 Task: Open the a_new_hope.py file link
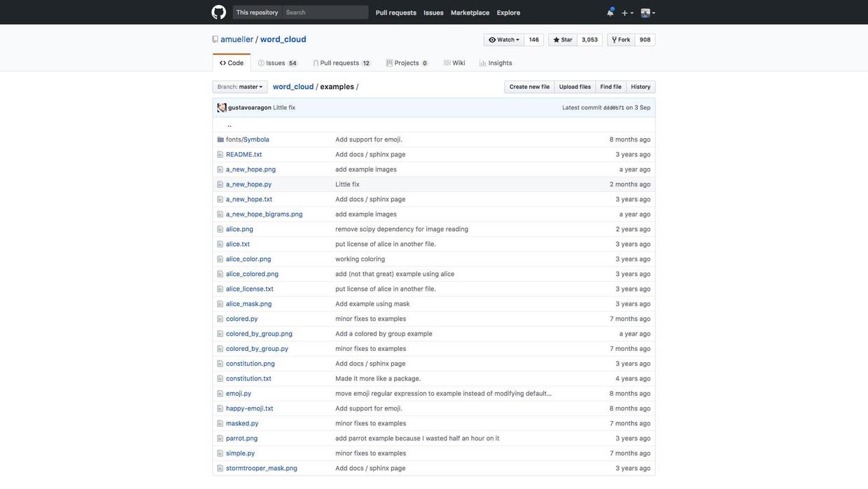[x=248, y=184]
